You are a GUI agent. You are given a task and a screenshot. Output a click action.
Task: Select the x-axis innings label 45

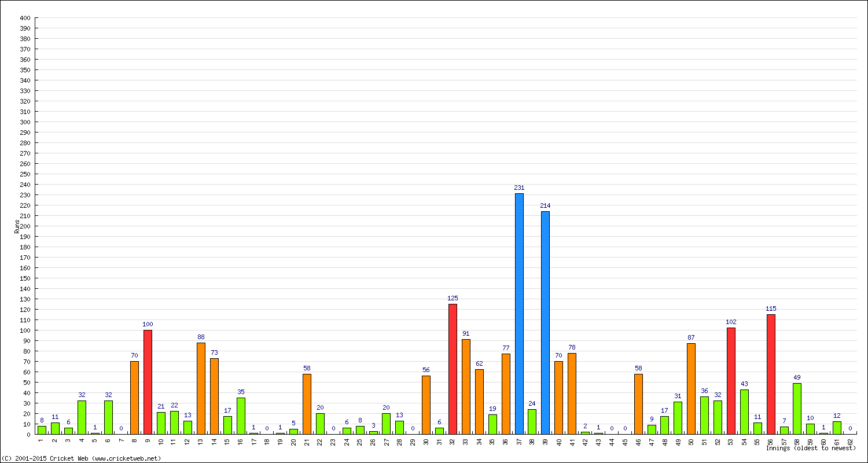coord(625,441)
